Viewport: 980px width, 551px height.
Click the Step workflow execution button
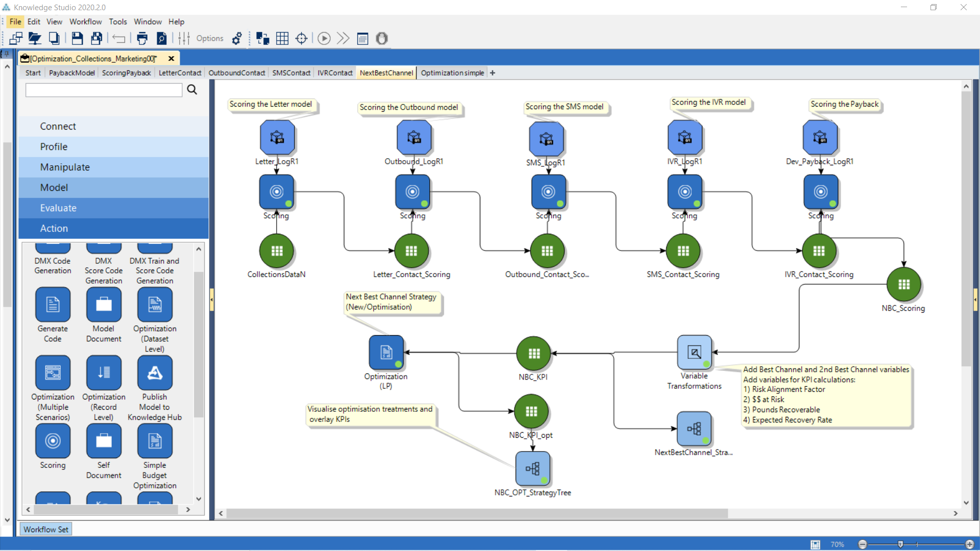[x=342, y=38]
